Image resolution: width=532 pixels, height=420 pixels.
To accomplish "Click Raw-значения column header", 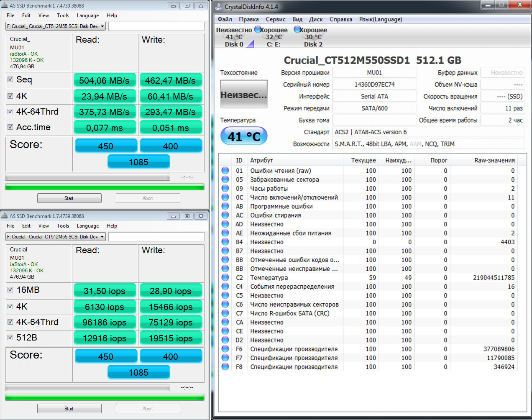I will [483, 160].
